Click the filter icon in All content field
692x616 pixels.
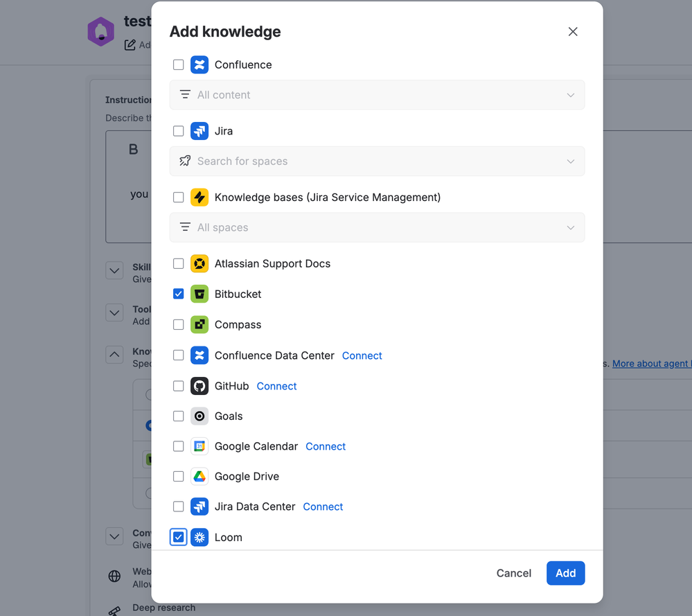185,94
